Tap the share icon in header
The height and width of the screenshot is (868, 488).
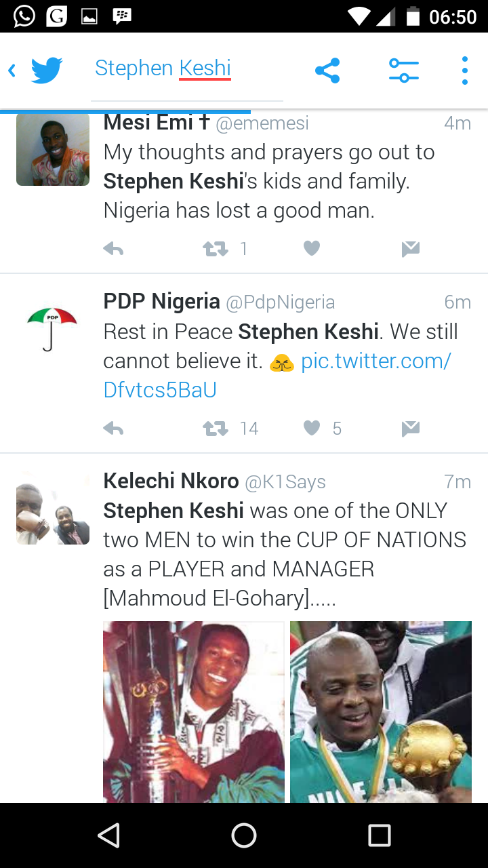click(327, 71)
